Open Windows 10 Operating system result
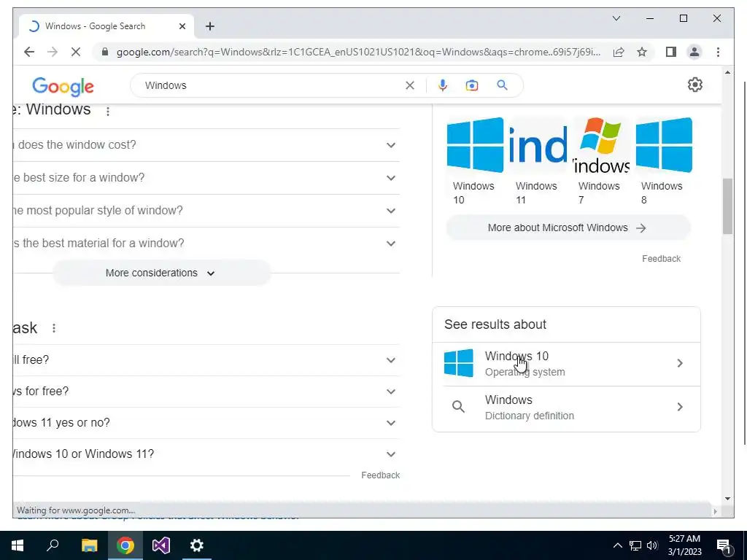The height and width of the screenshot is (560, 747). click(x=566, y=364)
